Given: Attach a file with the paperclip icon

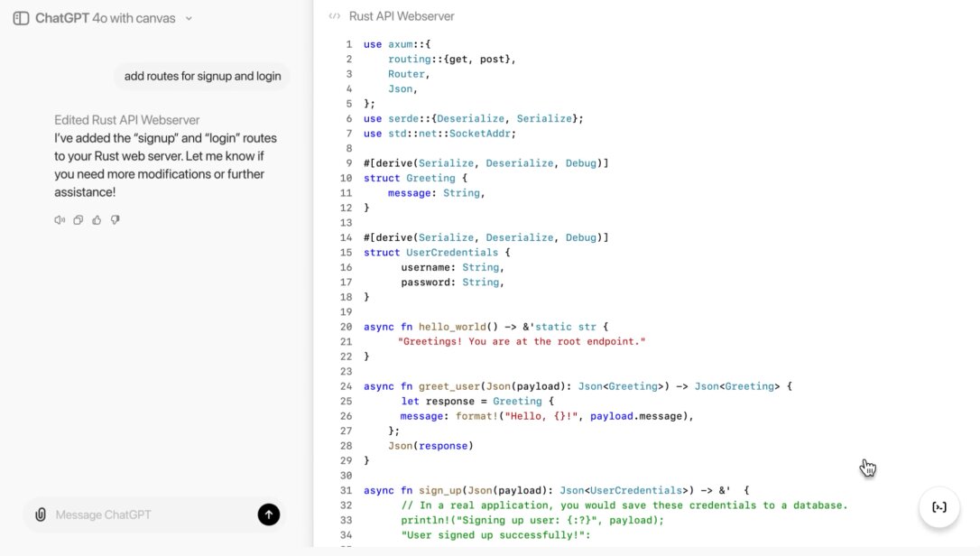Looking at the screenshot, I should point(41,514).
